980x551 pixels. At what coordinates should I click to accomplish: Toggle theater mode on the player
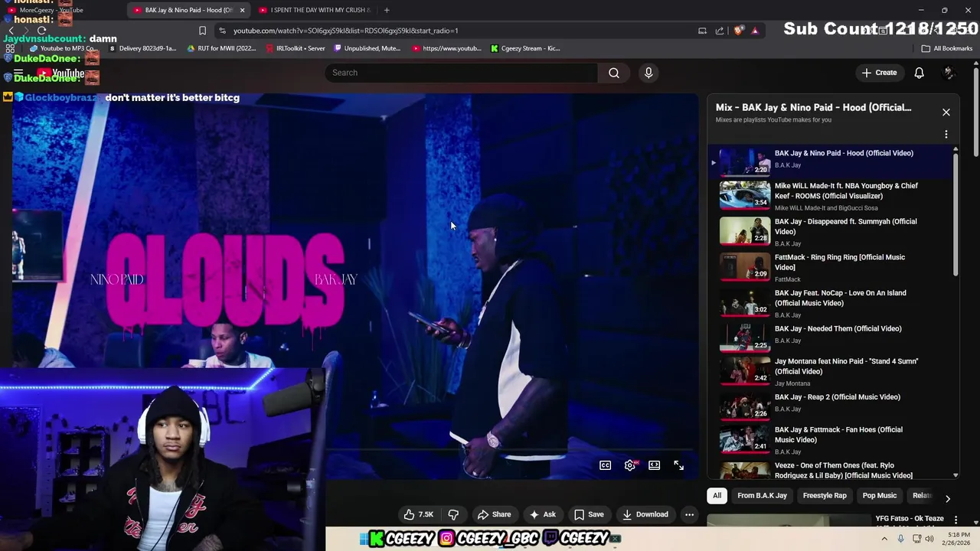655,465
